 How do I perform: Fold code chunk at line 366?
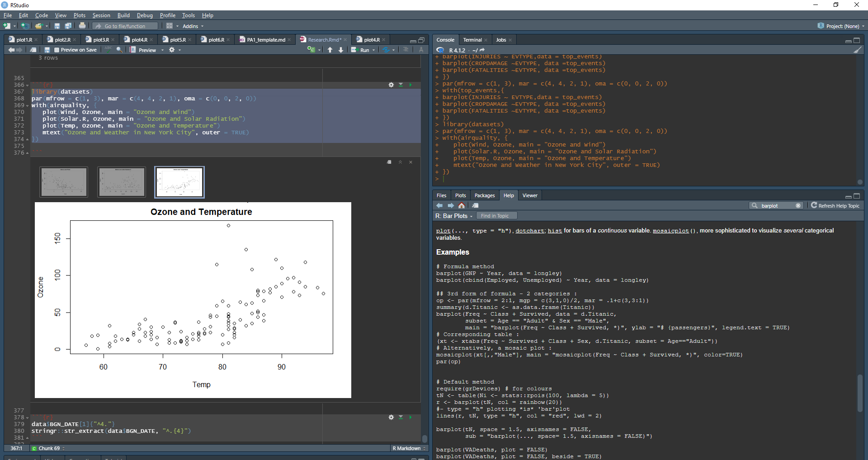[28, 85]
